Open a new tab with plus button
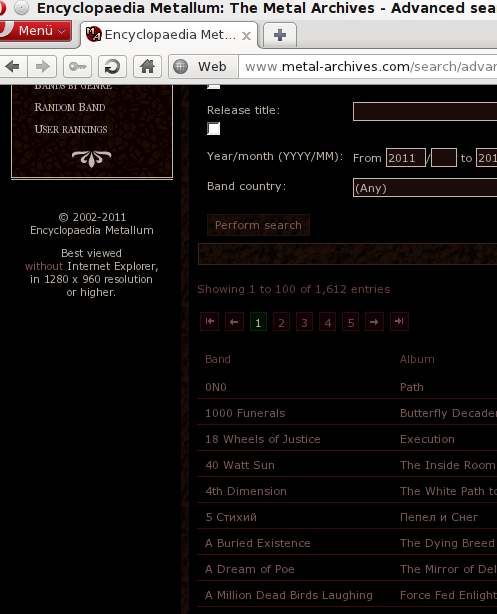The height and width of the screenshot is (614, 497). click(280, 35)
